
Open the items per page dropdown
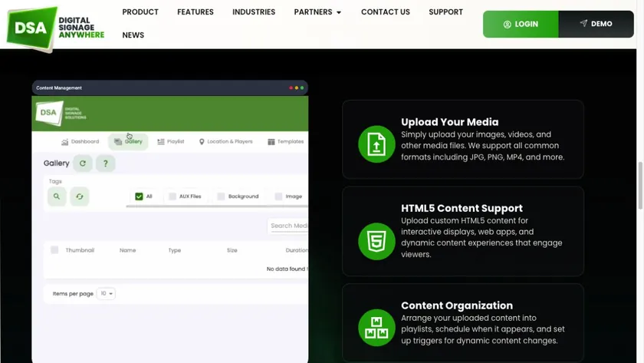(x=106, y=293)
